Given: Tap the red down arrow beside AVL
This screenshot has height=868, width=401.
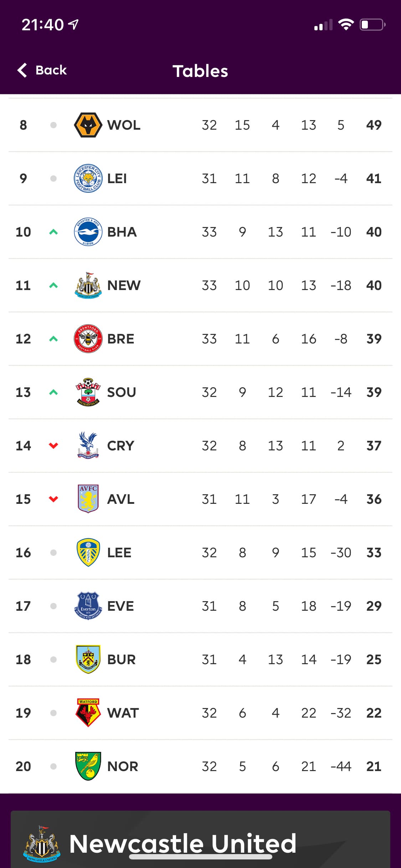Looking at the screenshot, I should pyautogui.click(x=53, y=499).
